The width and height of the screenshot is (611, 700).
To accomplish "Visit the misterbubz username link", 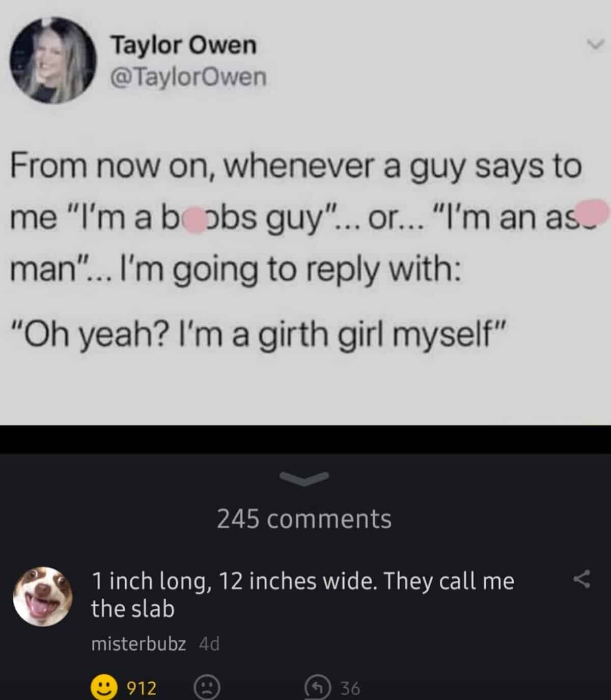I will (138, 644).
